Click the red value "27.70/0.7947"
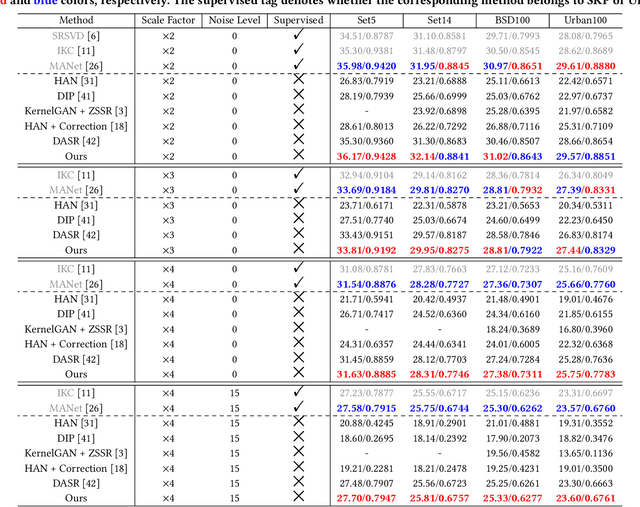Screen dimensions: 640x507 point(367,498)
